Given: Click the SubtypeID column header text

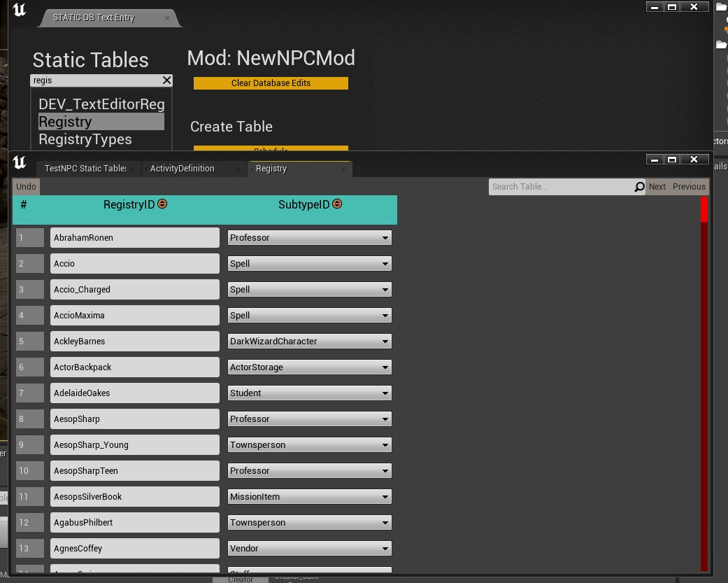Looking at the screenshot, I should point(304,205).
